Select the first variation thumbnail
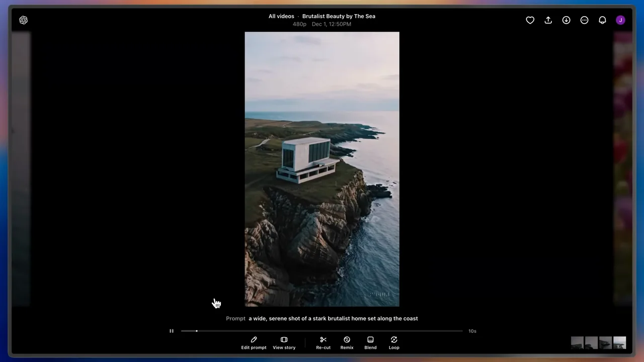The height and width of the screenshot is (362, 644). 577,343
